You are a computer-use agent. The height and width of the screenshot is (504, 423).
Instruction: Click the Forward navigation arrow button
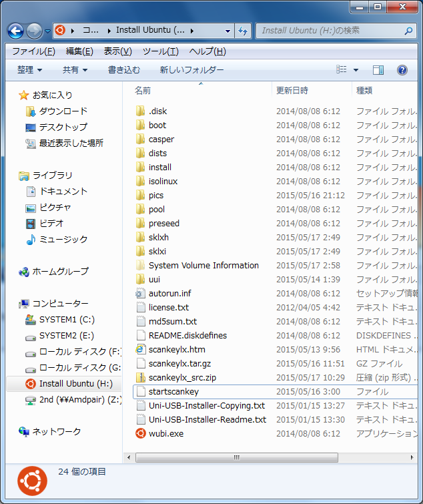click(x=34, y=31)
